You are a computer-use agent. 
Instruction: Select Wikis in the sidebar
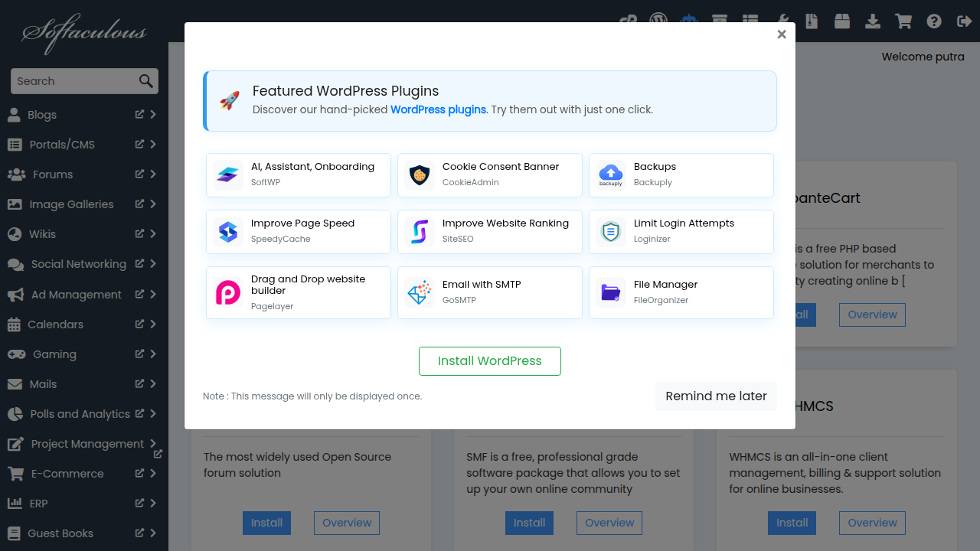42,234
